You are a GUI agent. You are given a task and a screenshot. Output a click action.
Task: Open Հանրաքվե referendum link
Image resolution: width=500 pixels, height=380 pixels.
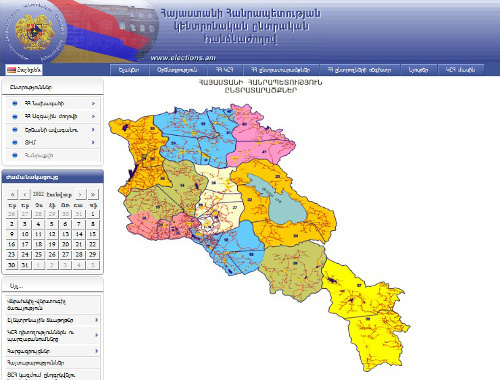click(x=39, y=155)
